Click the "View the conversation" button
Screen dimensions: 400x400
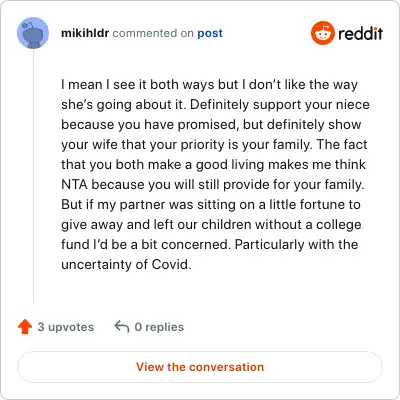click(200, 367)
